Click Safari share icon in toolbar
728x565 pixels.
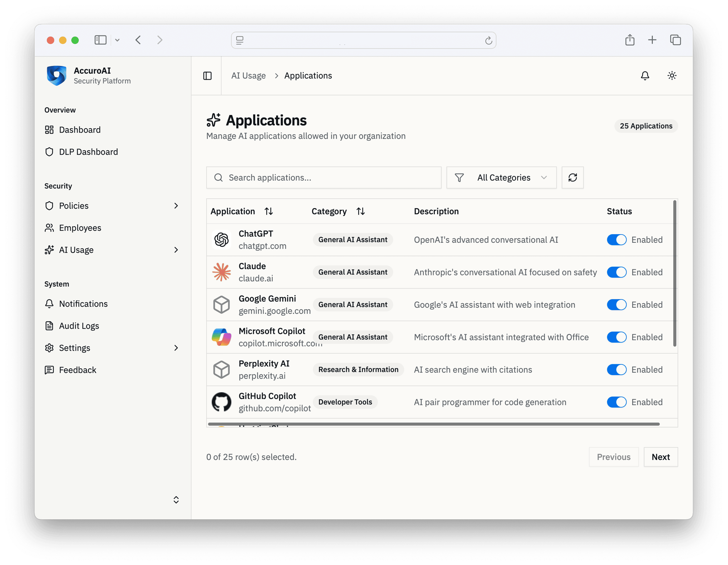[x=630, y=40]
